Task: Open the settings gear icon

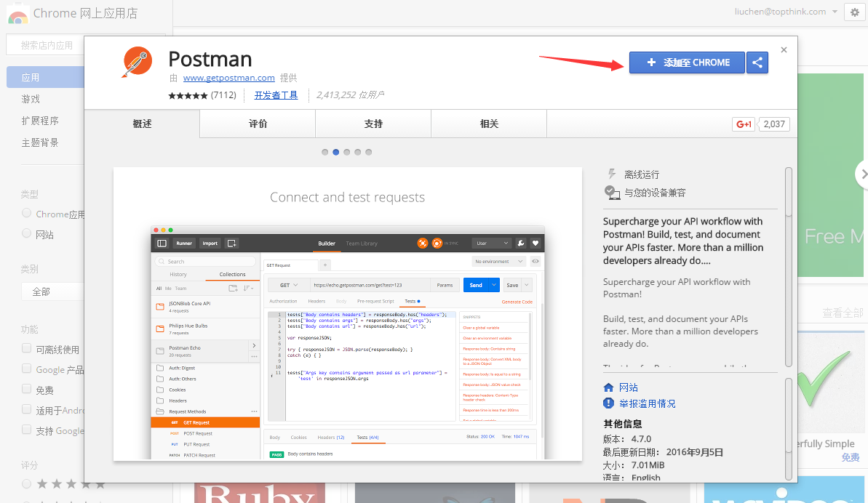Action: (x=855, y=12)
